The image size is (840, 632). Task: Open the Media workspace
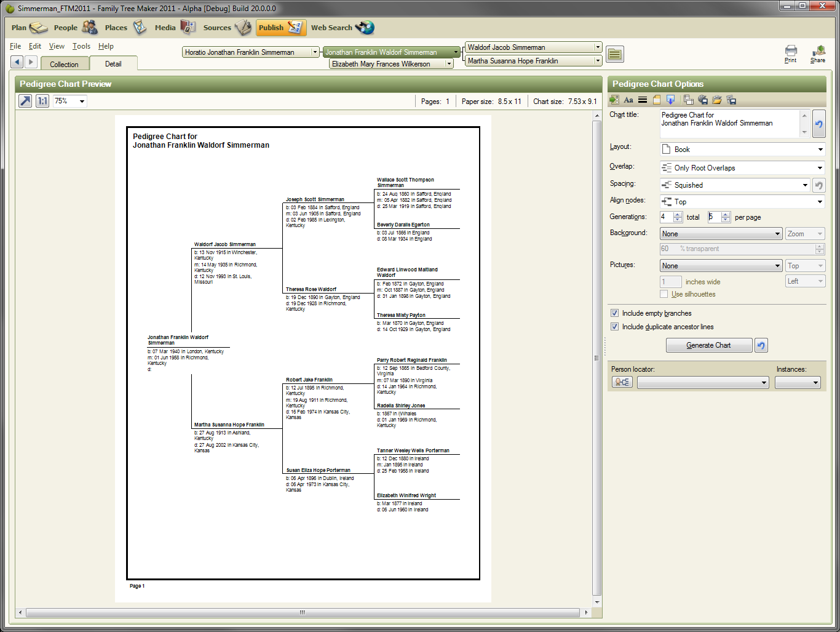tap(175, 28)
